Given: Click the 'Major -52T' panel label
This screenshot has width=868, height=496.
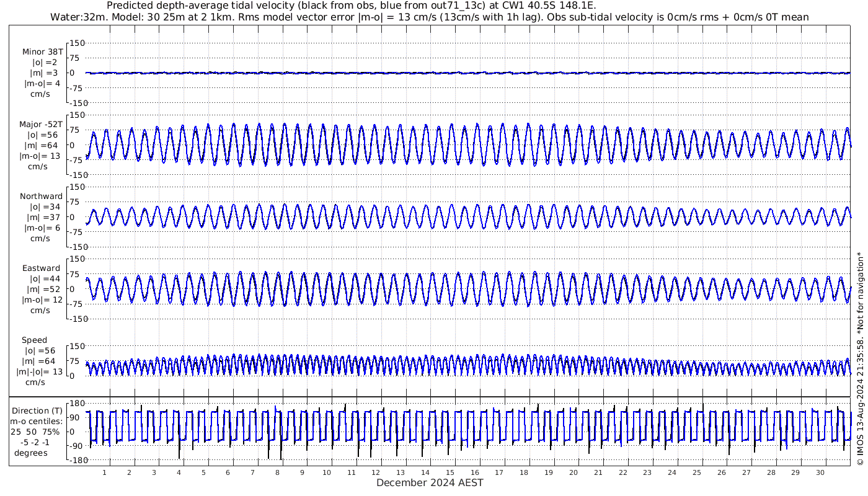Looking at the screenshot, I should (41, 125).
